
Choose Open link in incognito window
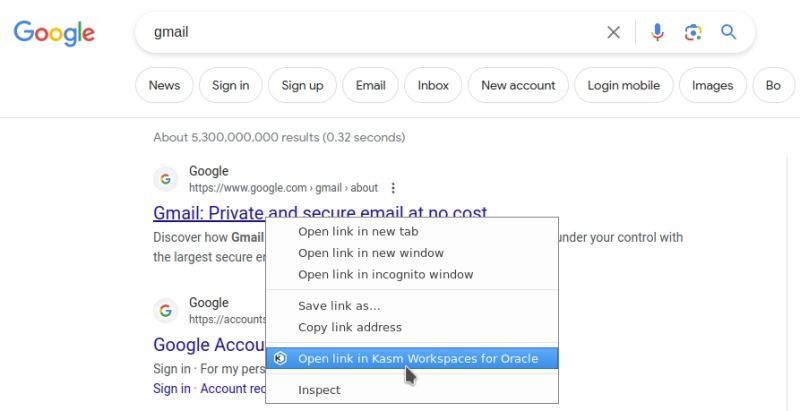click(412, 274)
